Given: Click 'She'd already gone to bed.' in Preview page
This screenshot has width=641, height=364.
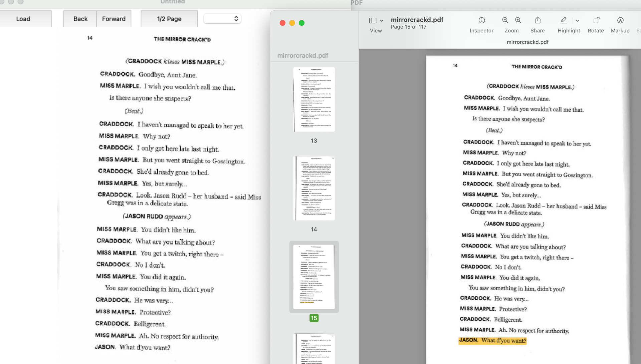Looking at the screenshot, I should click(x=528, y=185).
